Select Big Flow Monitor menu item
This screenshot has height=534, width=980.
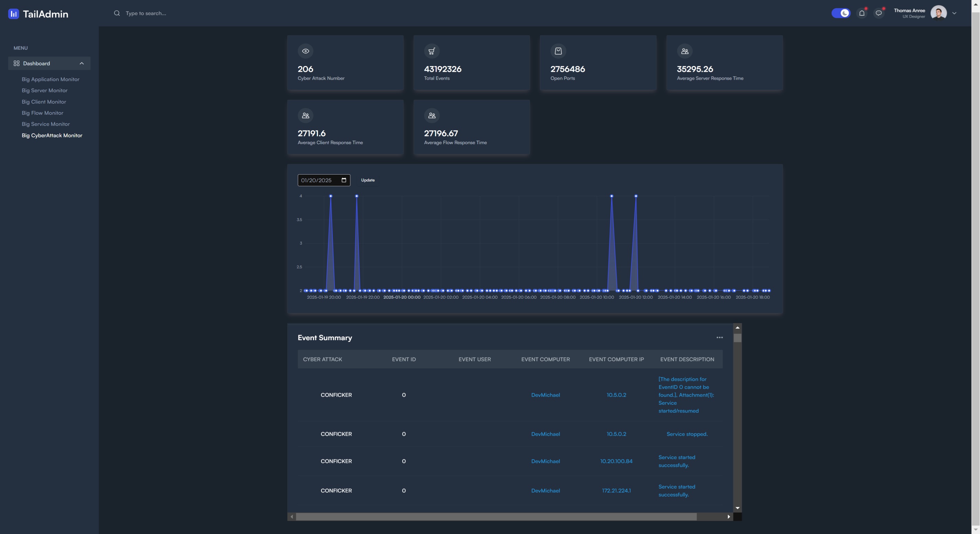42,113
